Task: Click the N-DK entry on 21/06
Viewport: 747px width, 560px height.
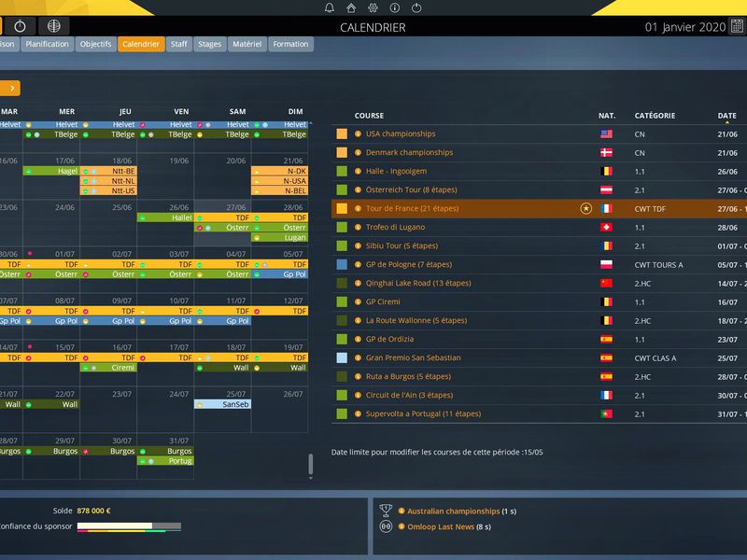Action: click(279, 171)
